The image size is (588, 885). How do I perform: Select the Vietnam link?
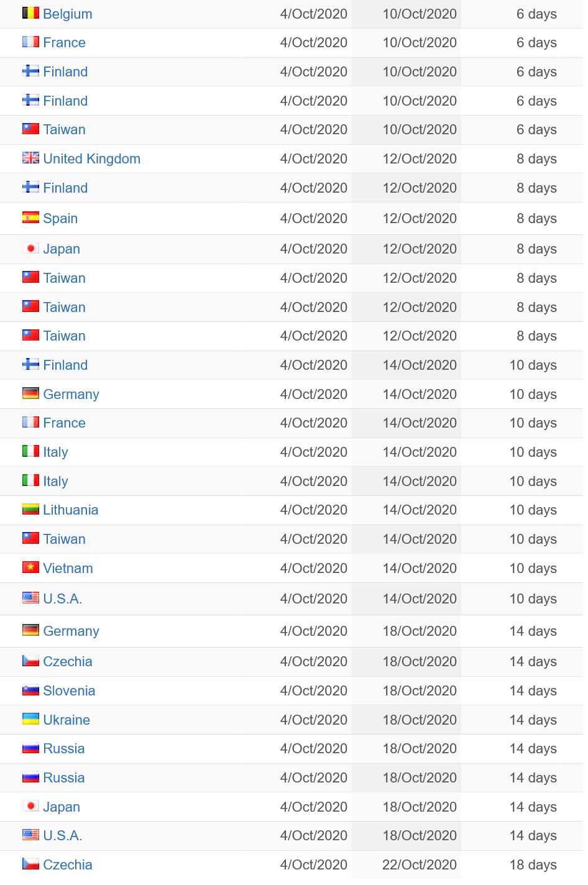click(x=68, y=568)
